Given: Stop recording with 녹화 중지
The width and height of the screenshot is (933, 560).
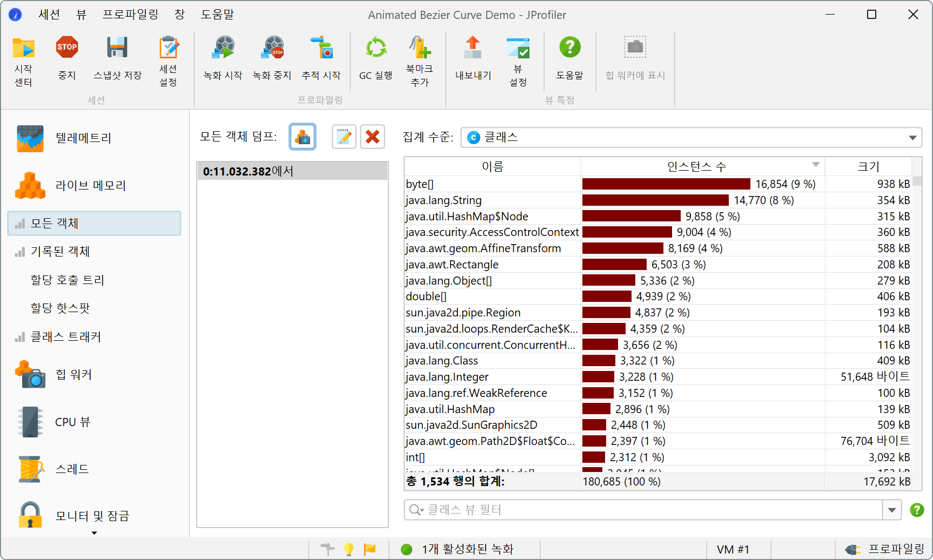Looking at the screenshot, I should coord(272,58).
